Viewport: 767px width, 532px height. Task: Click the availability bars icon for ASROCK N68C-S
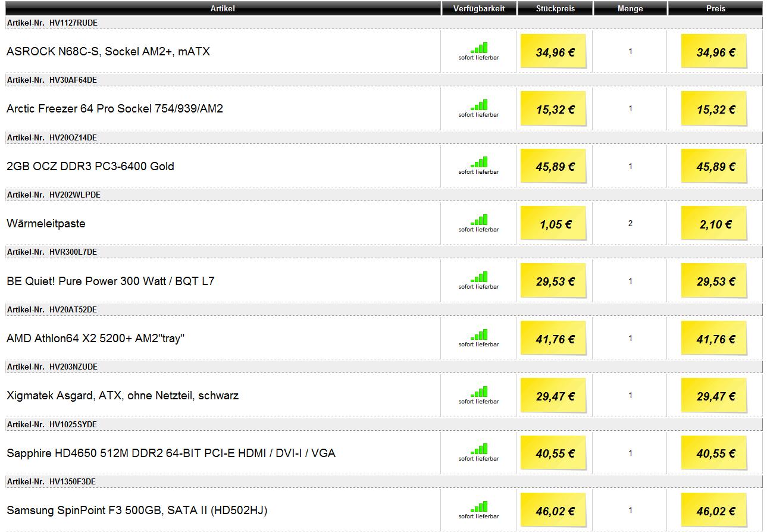click(x=479, y=48)
